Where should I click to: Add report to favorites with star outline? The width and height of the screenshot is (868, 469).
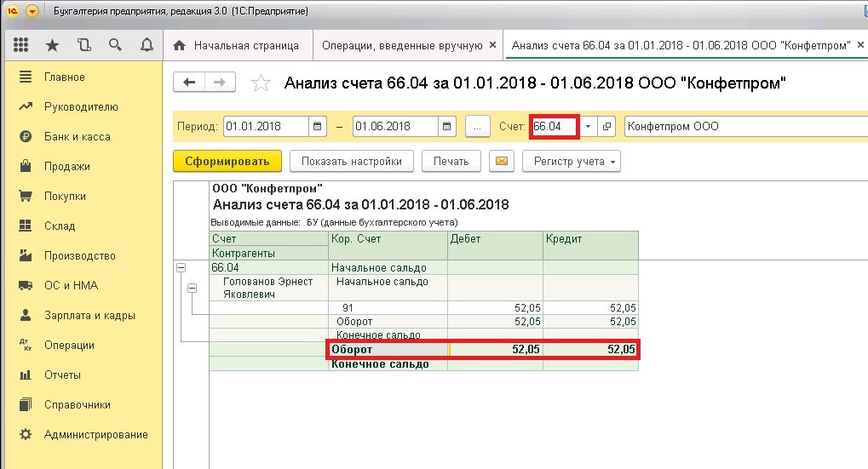click(261, 83)
